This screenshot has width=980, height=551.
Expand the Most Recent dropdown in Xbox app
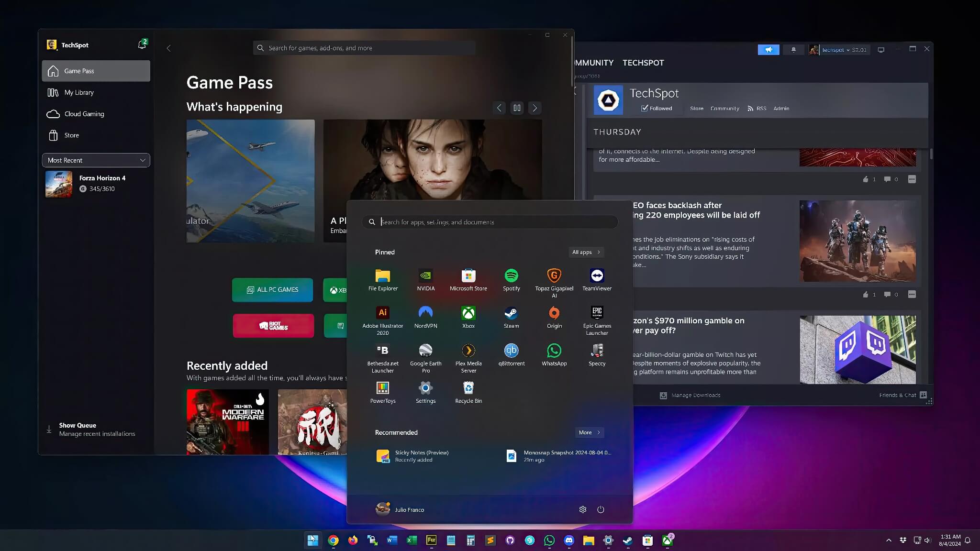tap(96, 160)
